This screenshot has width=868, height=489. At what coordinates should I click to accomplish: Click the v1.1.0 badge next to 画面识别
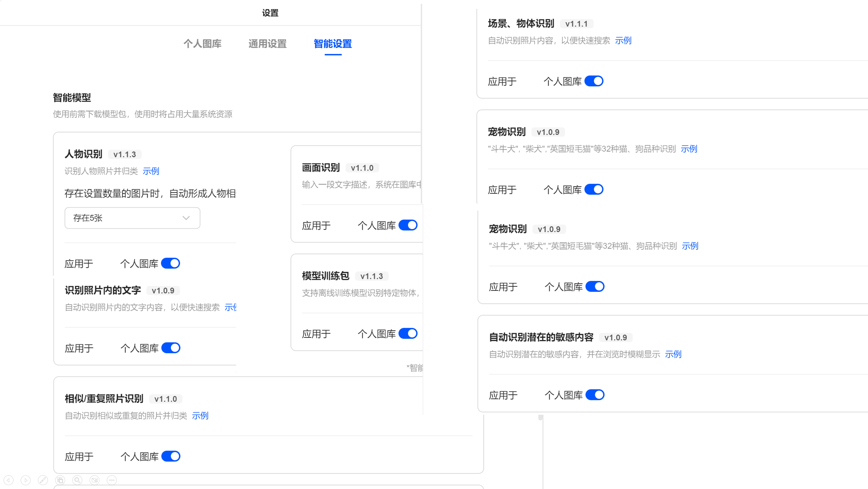click(362, 168)
